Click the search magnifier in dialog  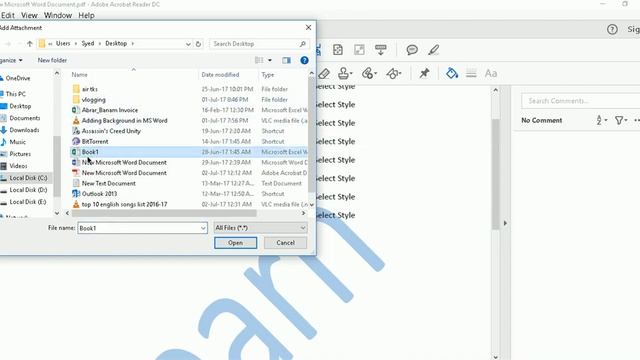click(302, 44)
